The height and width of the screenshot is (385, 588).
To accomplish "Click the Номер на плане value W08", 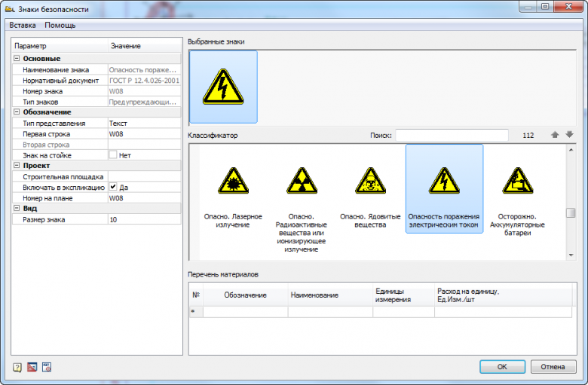I will [x=145, y=198].
